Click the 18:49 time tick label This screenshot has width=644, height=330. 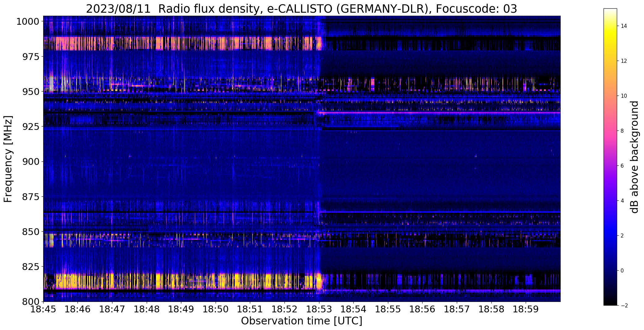click(181, 309)
